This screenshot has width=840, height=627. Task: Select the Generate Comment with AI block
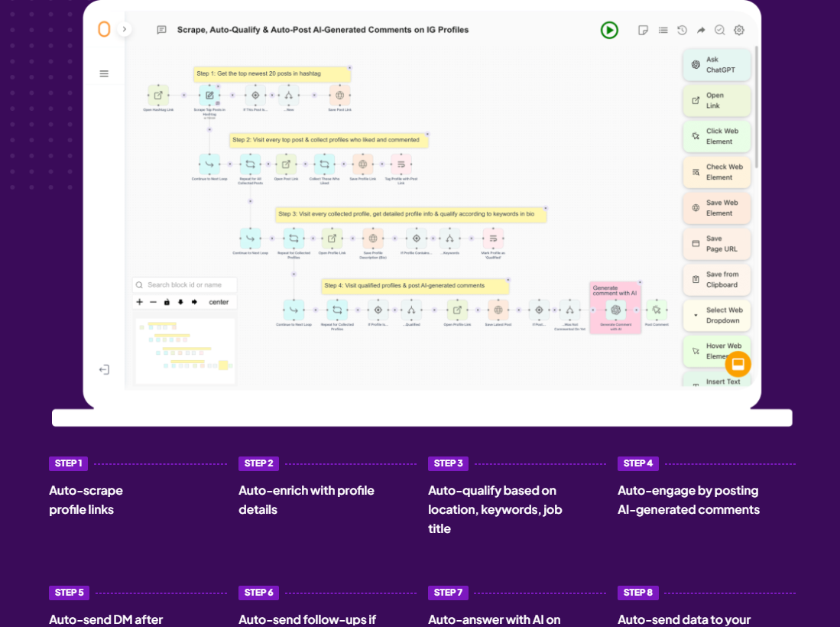pyautogui.click(x=615, y=310)
